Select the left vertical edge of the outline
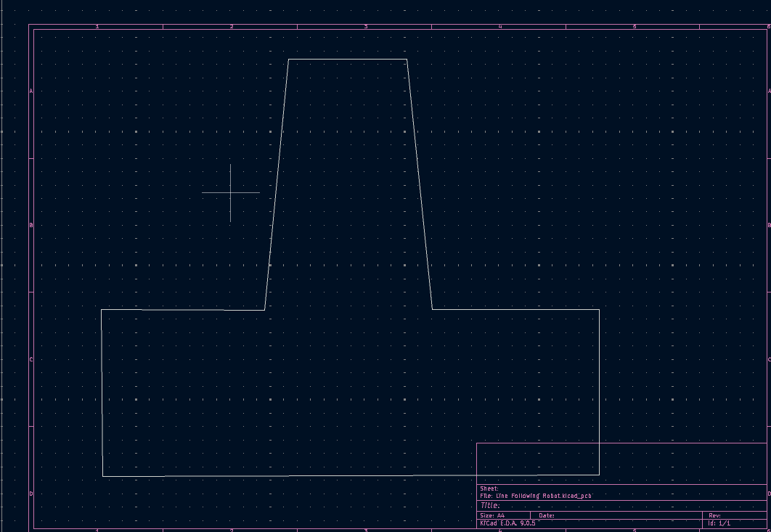This screenshot has height=532, width=771. tap(103, 392)
